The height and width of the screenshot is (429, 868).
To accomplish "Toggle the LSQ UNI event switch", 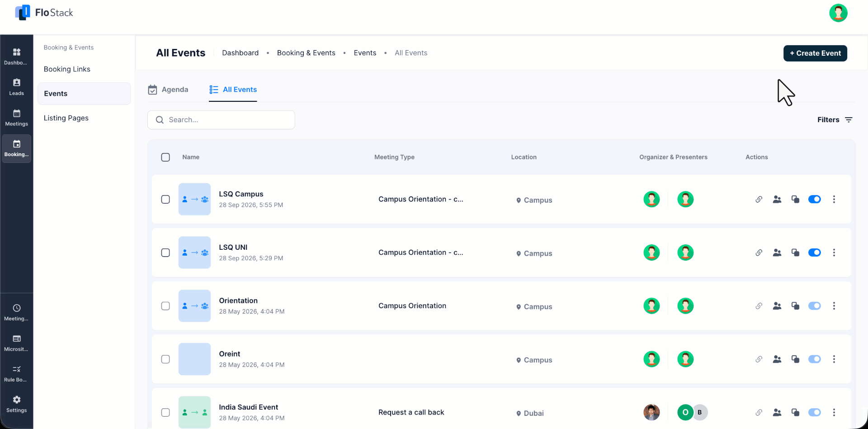I will tap(815, 253).
